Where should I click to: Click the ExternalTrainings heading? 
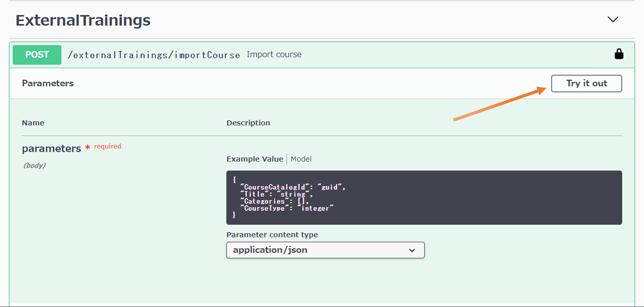click(83, 20)
